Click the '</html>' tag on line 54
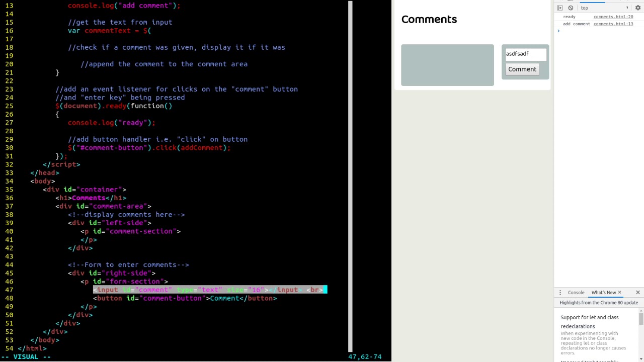The width and height of the screenshot is (644, 362). click(32, 348)
